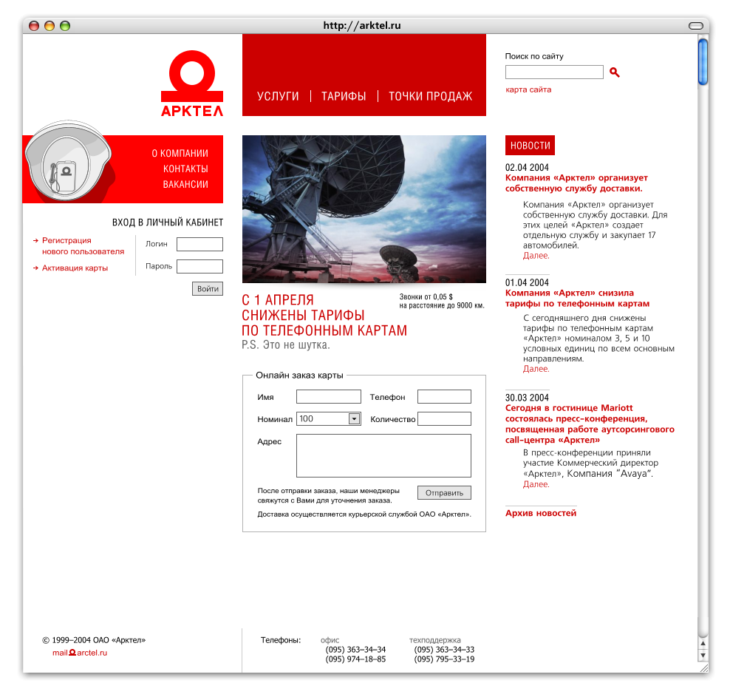The image size is (730, 700).
Task: Focus the Пароль input field
Action: coord(199,266)
